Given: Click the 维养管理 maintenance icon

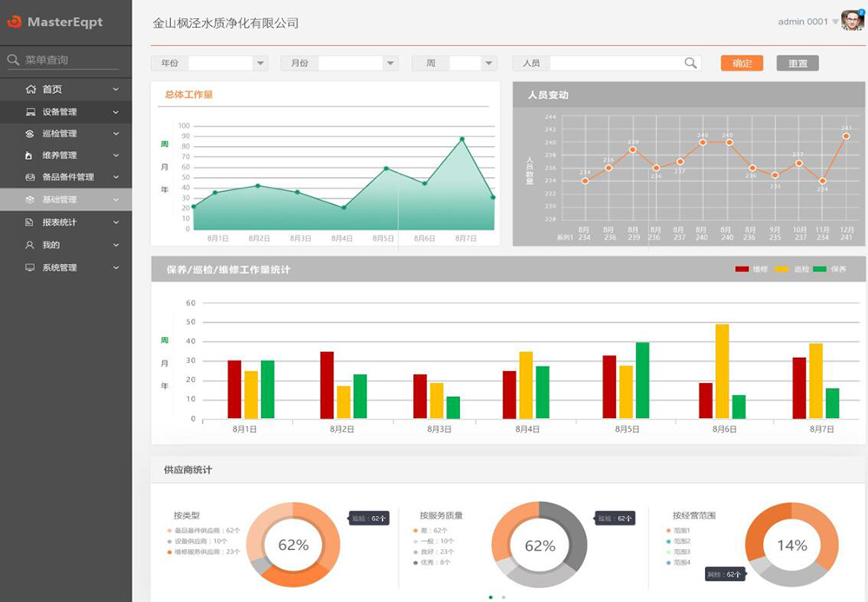Looking at the screenshot, I should click(30, 156).
